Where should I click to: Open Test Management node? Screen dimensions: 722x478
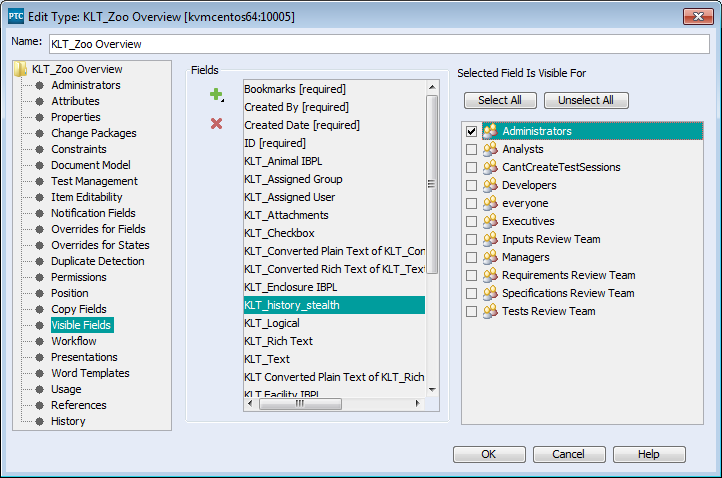click(94, 181)
